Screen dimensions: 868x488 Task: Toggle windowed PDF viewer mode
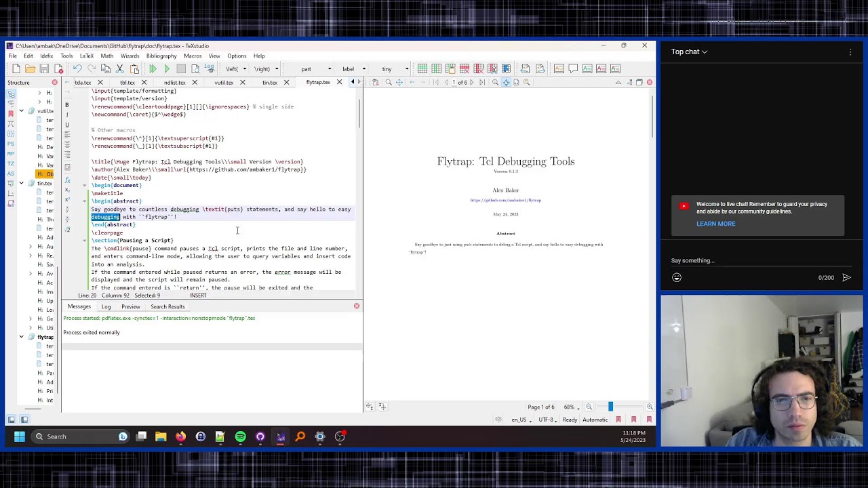pyautogui.click(x=639, y=83)
